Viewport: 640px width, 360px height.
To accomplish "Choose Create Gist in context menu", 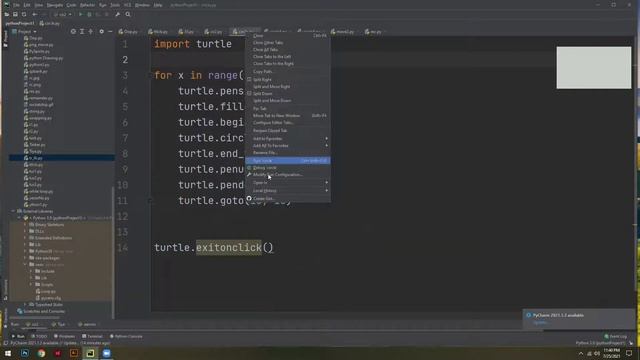I will coord(288,199).
